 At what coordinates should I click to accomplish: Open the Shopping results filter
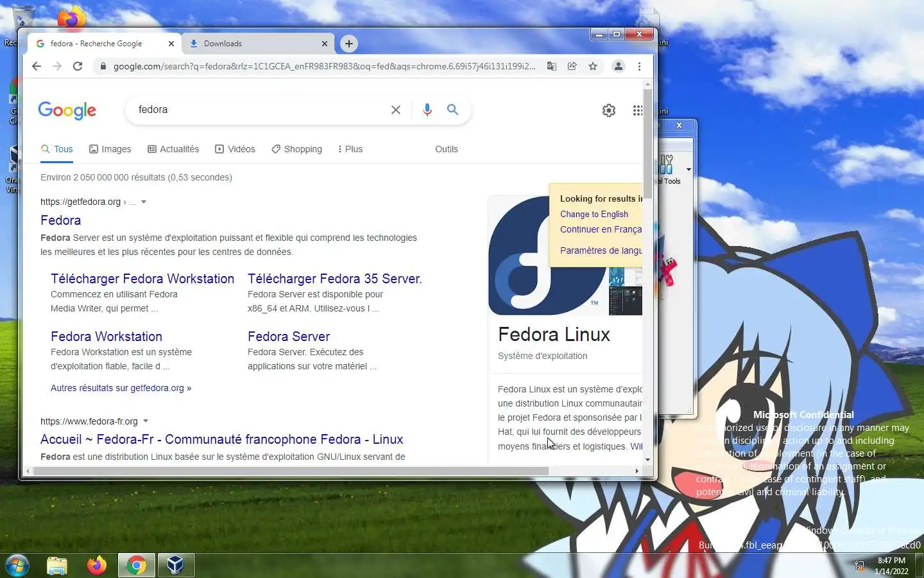click(x=296, y=149)
